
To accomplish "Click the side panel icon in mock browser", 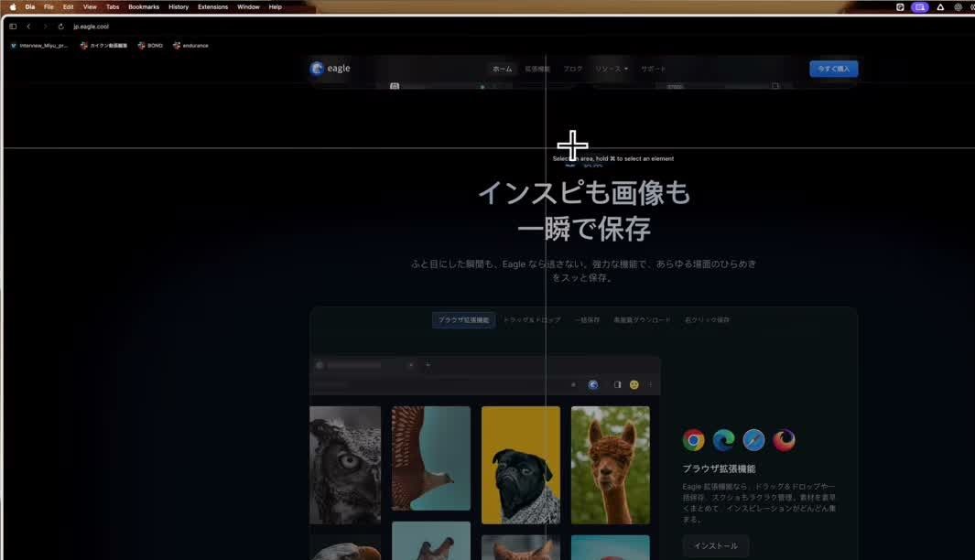I will [617, 384].
